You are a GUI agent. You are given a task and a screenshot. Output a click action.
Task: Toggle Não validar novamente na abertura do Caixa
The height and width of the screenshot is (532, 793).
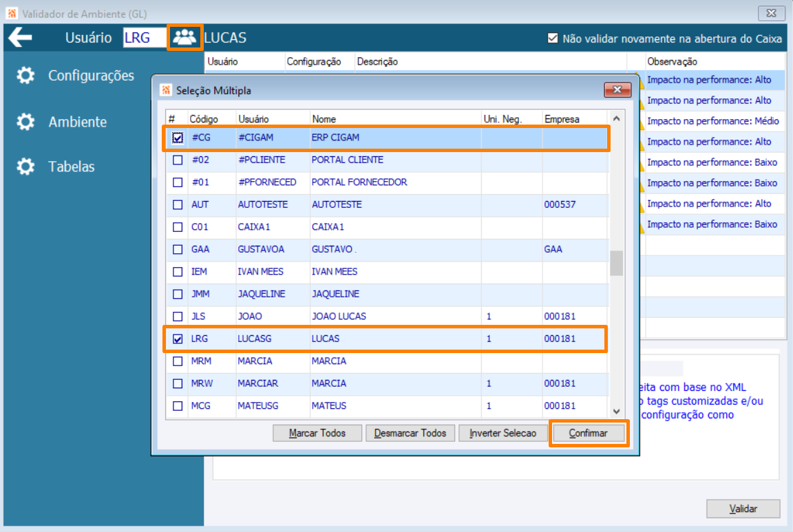553,39
